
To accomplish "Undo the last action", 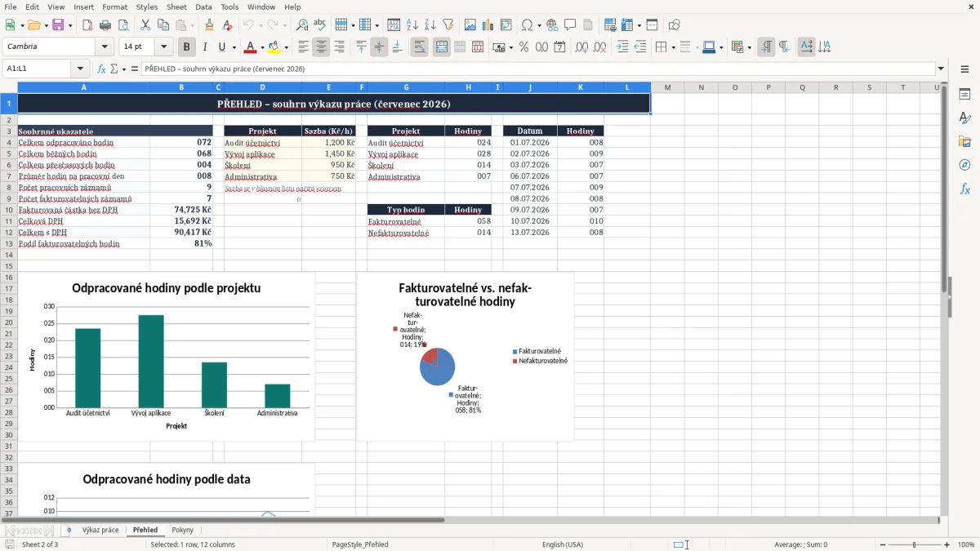I will 248,25.
